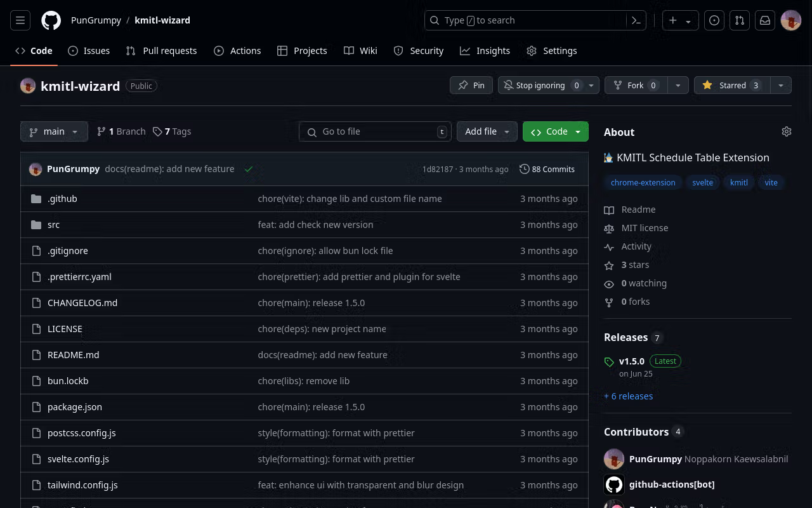Open the 88 Commits history link
812x508 pixels.
(547, 169)
